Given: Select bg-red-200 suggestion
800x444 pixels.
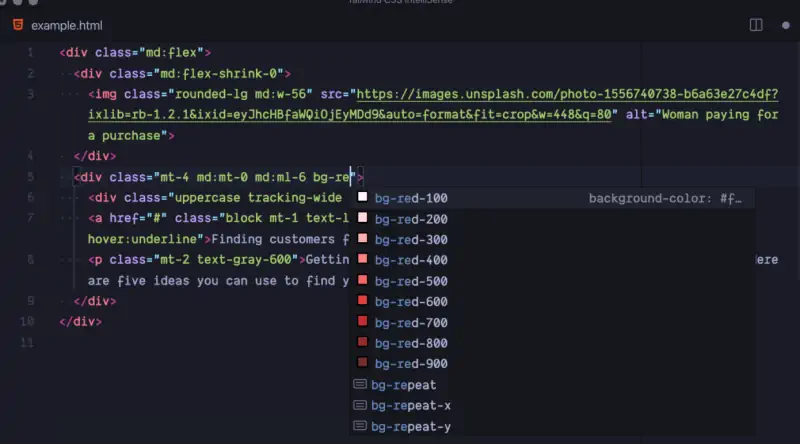Looking at the screenshot, I should pyautogui.click(x=552, y=219).
